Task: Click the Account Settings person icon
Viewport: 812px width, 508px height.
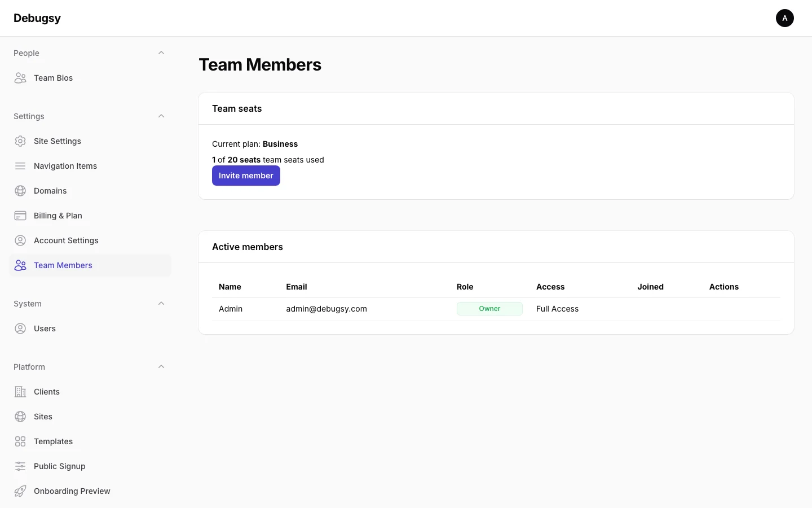Action: (x=20, y=240)
